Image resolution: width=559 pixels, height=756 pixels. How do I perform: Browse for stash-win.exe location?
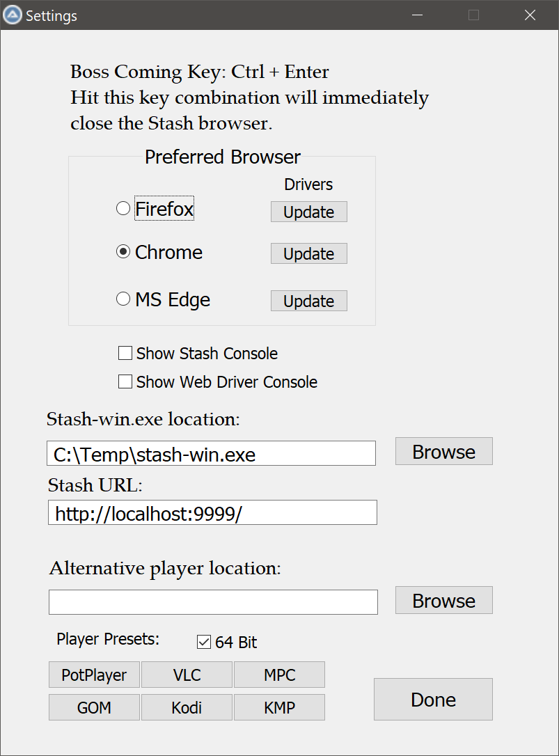pos(443,451)
